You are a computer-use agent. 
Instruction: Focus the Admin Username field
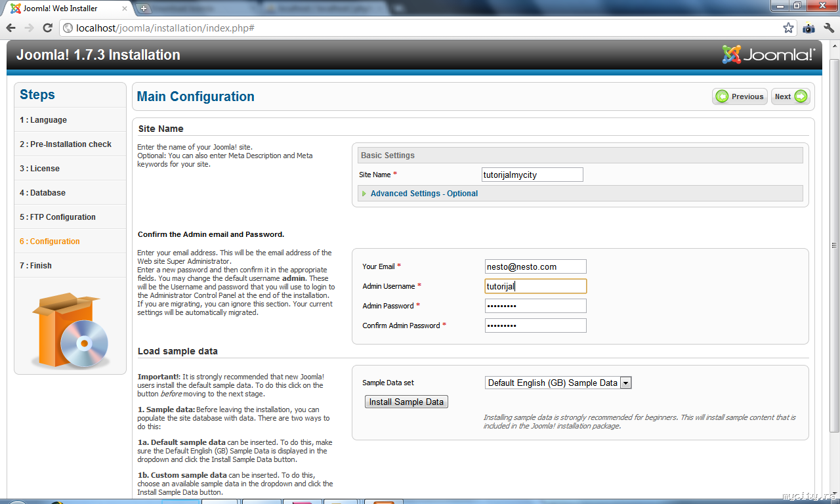point(535,286)
